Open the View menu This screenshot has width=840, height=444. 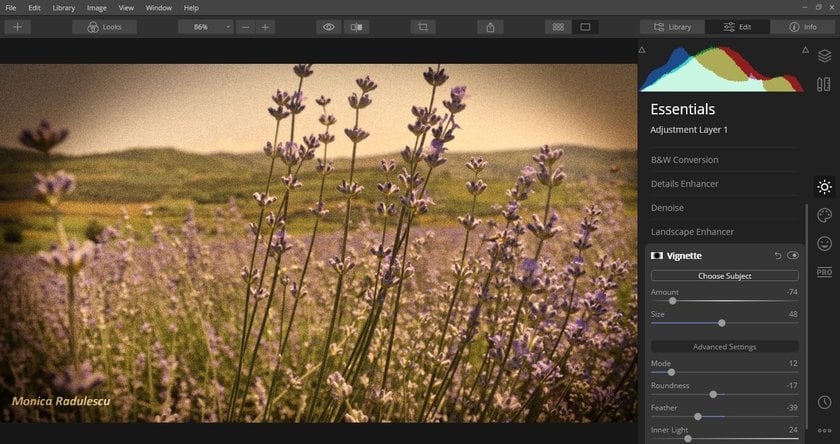[126, 8]
